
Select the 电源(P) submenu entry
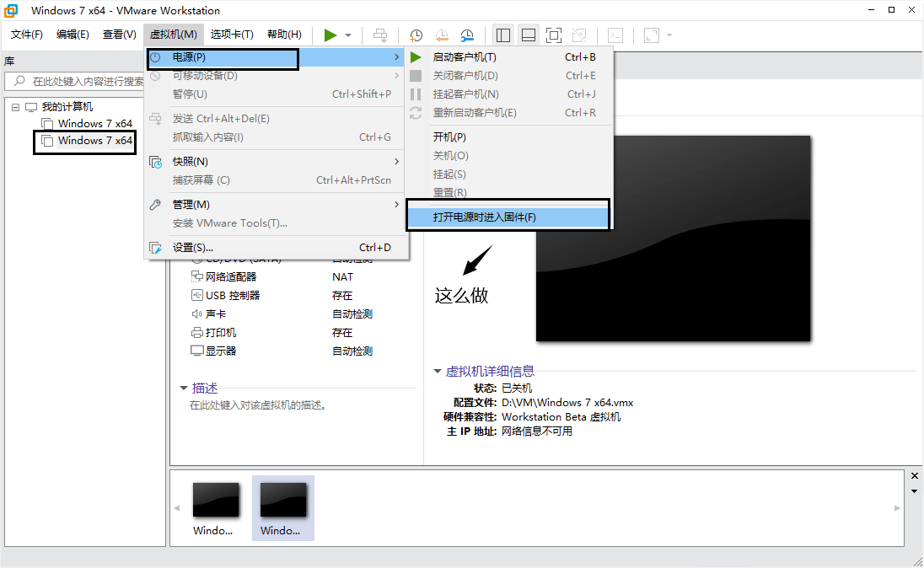(x=275, y=57)
